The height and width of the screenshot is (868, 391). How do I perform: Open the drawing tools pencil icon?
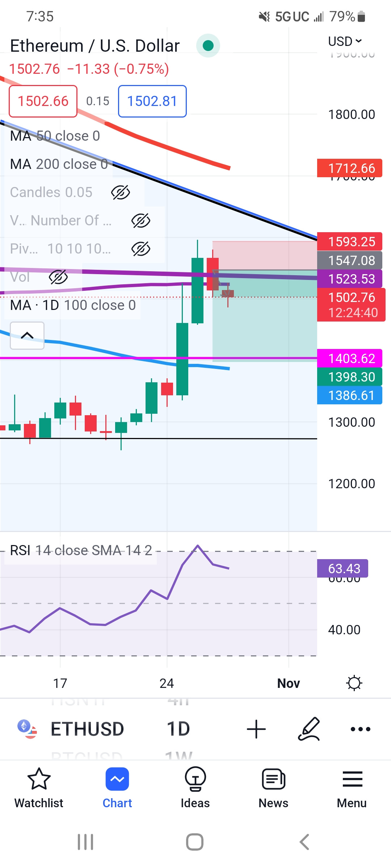pyautogui.click(x=309, y=729)
